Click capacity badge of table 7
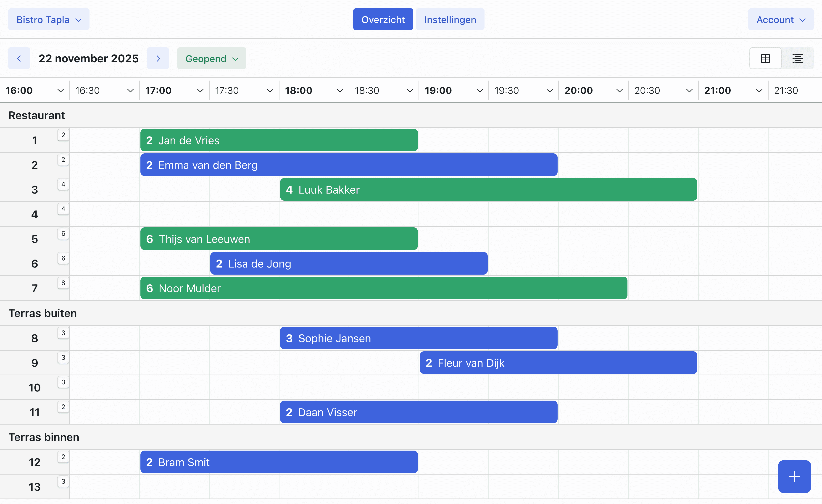822x504 pixels. click(x=63, y=283)
